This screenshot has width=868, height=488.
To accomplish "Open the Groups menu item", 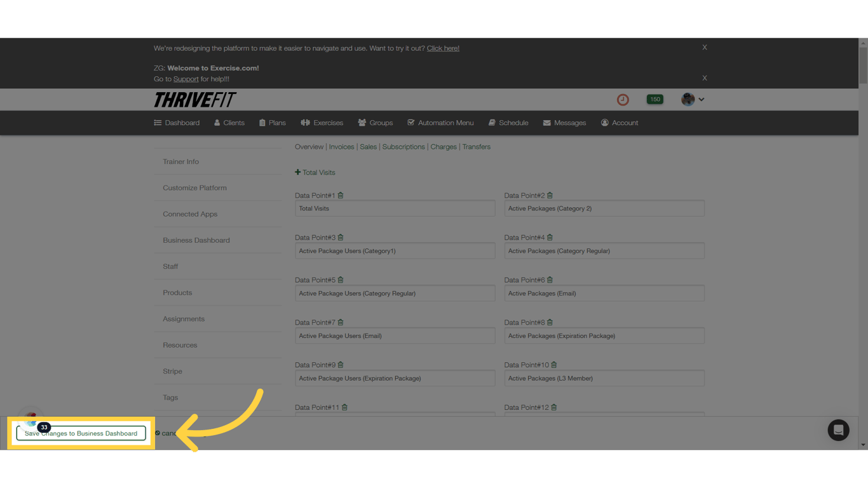I will tap(376, 123).
